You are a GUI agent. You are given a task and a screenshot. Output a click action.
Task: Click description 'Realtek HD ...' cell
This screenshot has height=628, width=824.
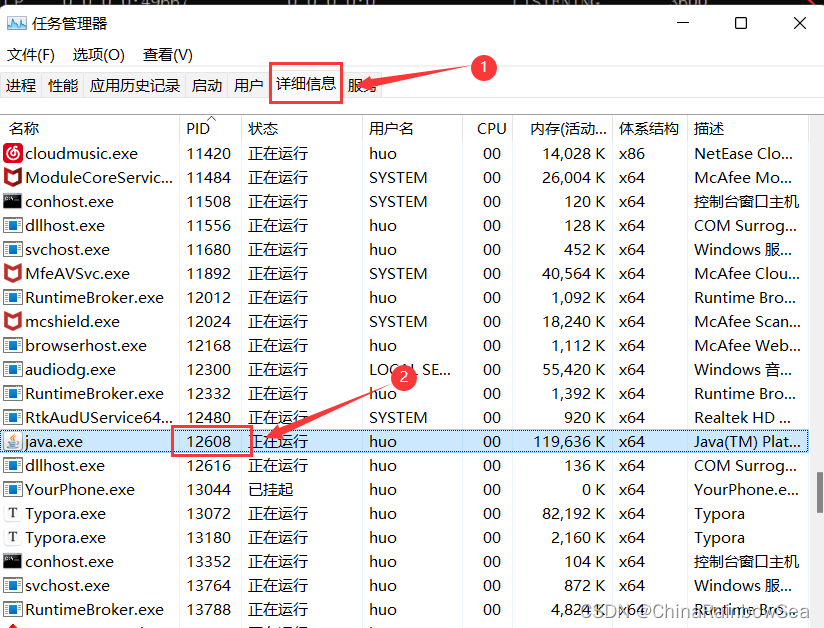743,417
